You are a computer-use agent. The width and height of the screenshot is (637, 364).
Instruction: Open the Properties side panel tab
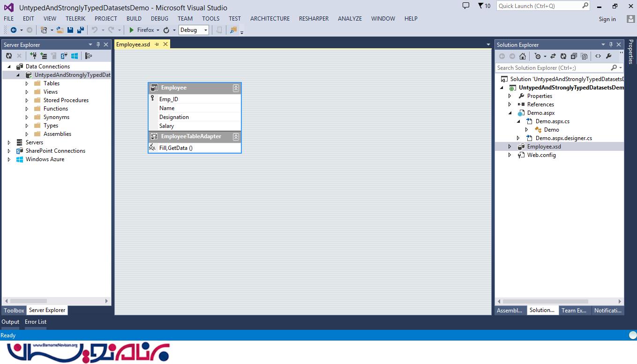(x=631, y=52)
